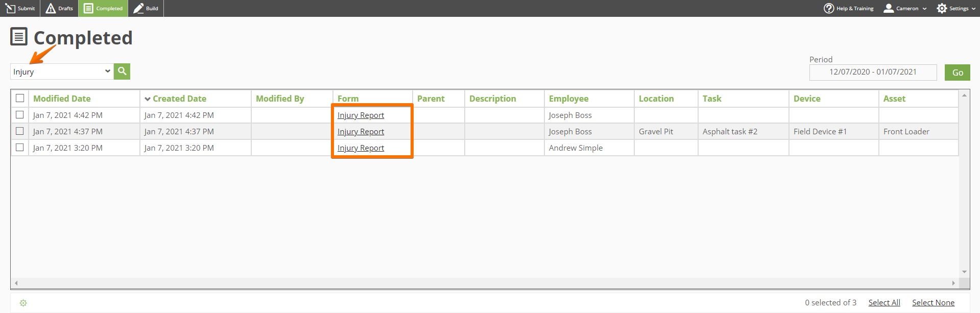Open the 4:42 PM Injury Report link

(x=361, y=115)
